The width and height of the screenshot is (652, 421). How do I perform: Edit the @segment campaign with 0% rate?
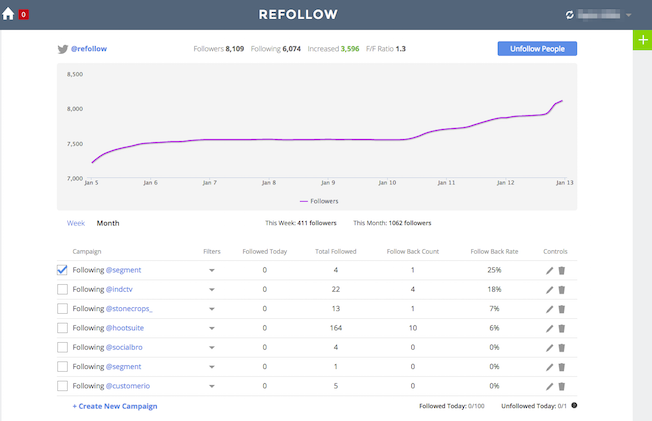pos(549,367)
